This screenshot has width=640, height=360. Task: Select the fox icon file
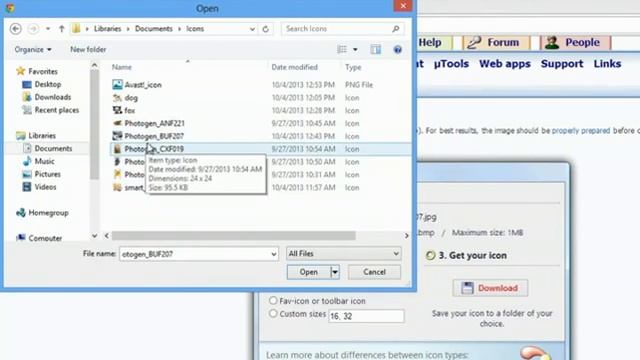point(129,110)
